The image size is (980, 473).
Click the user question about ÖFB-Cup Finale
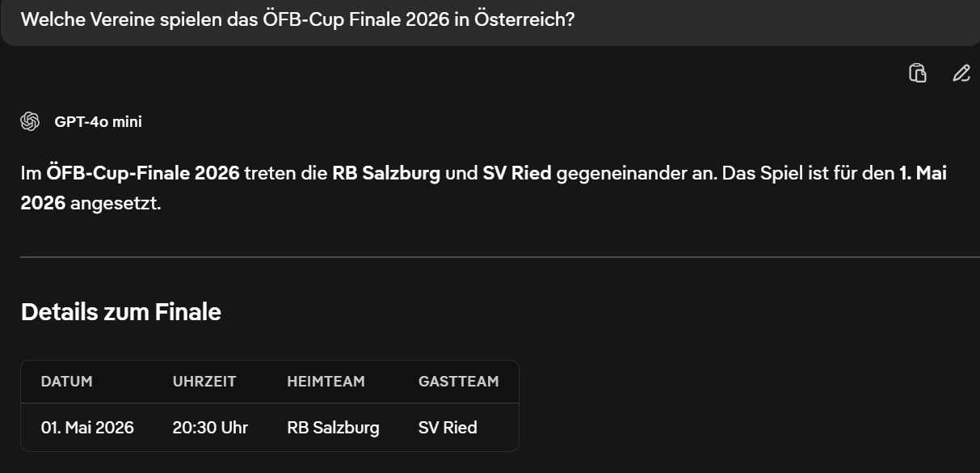coord(297,19)
